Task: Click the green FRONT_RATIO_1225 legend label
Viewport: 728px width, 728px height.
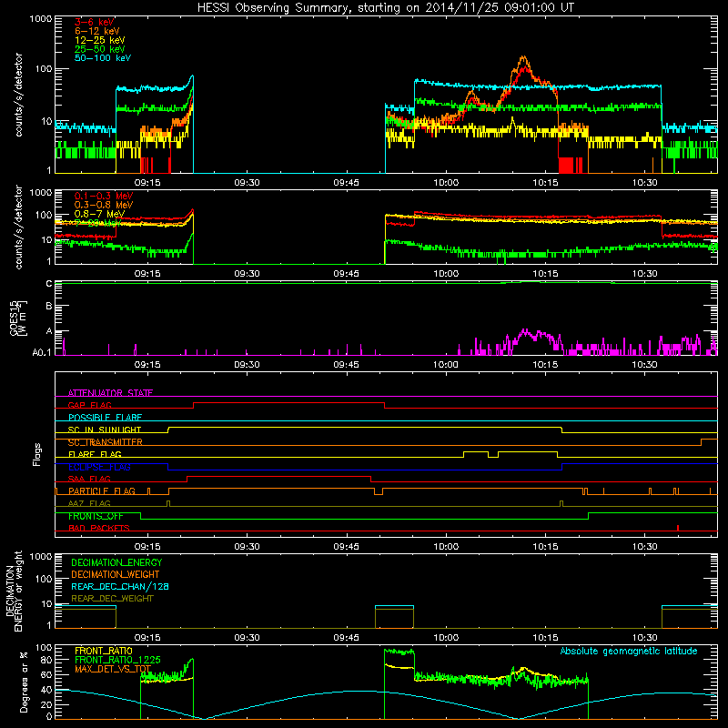Action: [117, 660]
